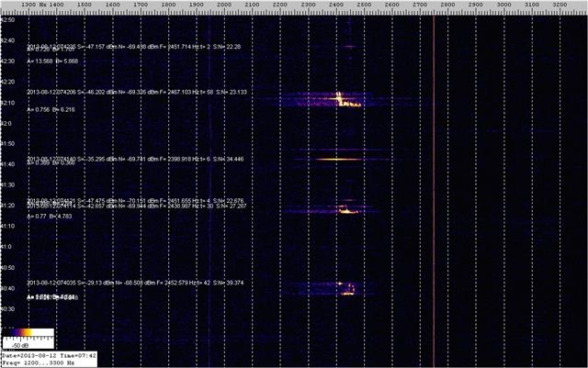Viewport: 588px width, 368px height.
Task: Click the -50 dB color scale bar
Action: pos(27,337)
